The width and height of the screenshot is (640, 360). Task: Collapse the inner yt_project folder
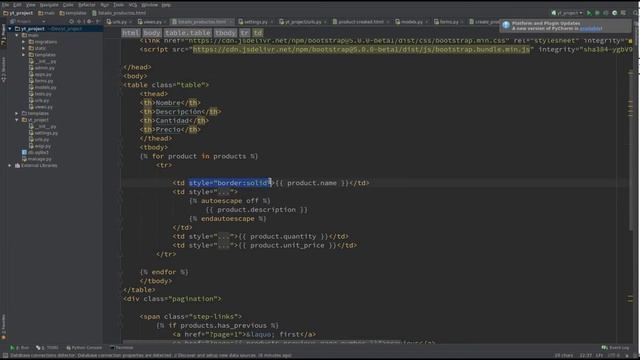pyautogui.click(x=17, y=120)
